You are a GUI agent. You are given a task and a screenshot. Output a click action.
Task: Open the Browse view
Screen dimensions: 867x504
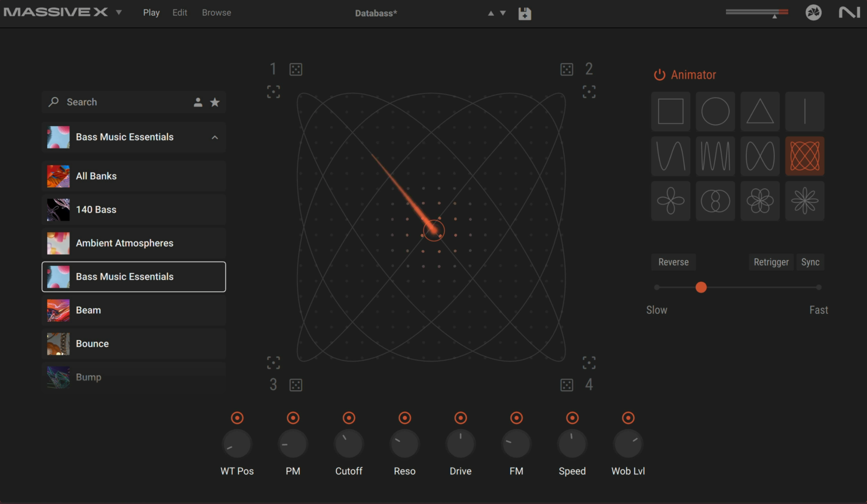(x=216, y=13)
